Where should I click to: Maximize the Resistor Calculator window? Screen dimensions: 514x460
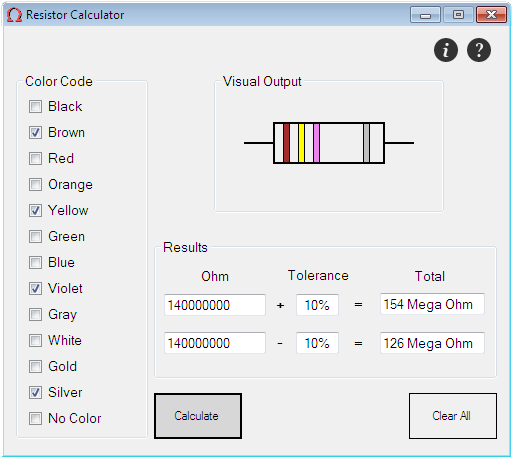pos(458,15)
